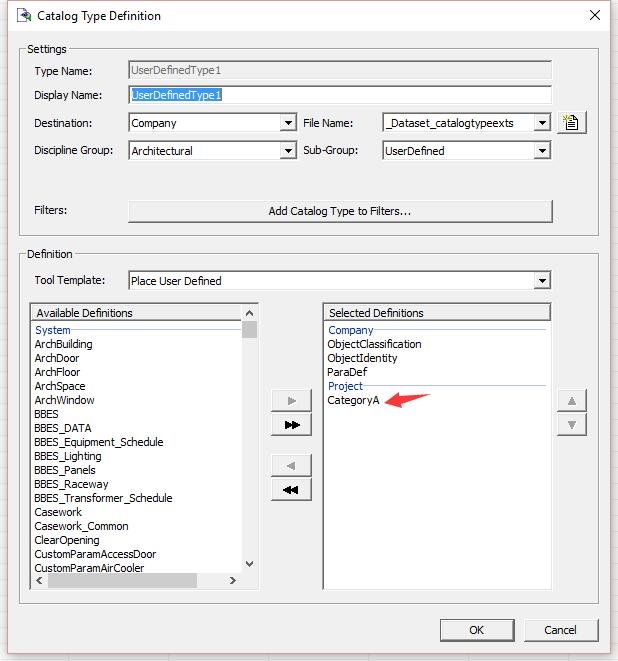Image resolution: width=618 pixels, height=661 pixels.
Task: Close the Catalog Type Definition dialog
Action: (595, 15)
